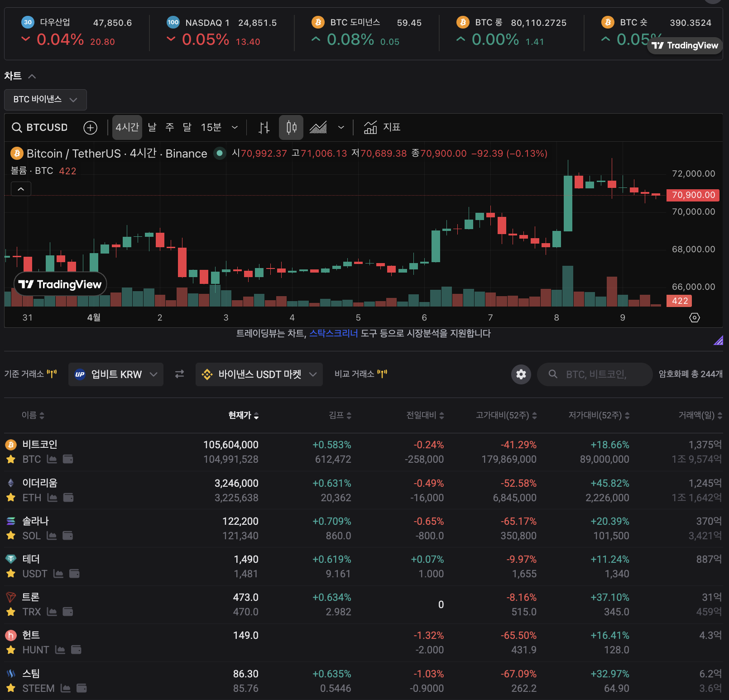Image resolution: width=729 pixels, height=700 pixels.
Task: Click the TradingView logo in the ticker tape
Action: point(685,45)
